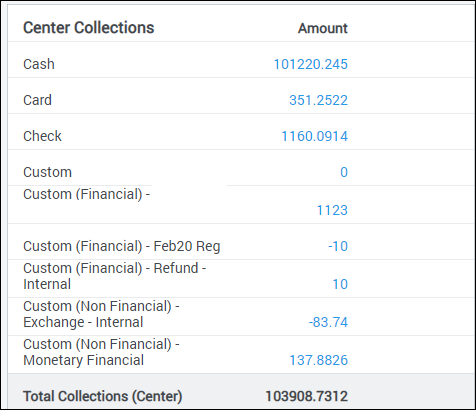Select the Check row label
476x410 pixels.
click(x=42, y=136)
